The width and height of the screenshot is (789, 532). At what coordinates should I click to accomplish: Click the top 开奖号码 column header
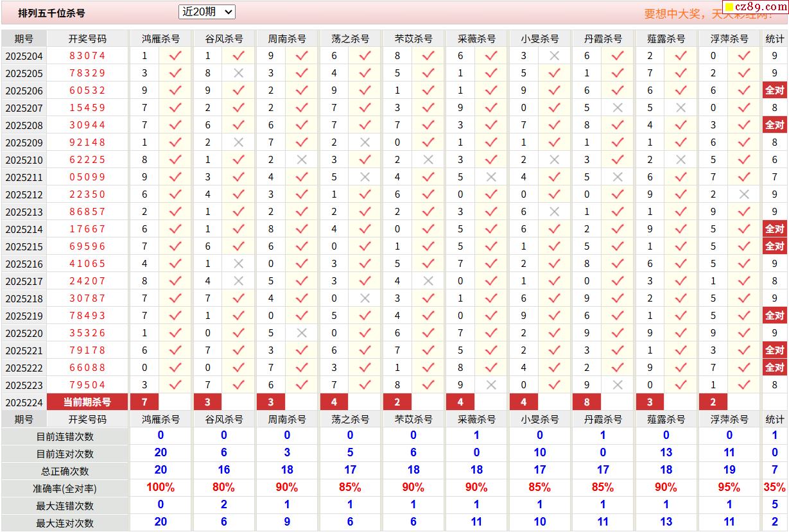click(x=87, y=39)
